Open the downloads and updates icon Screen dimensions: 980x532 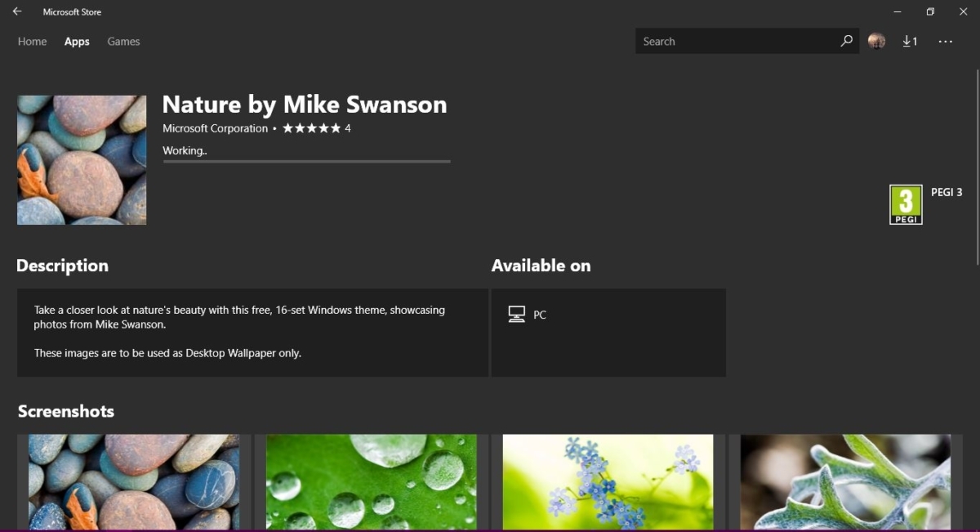point(909,41)
